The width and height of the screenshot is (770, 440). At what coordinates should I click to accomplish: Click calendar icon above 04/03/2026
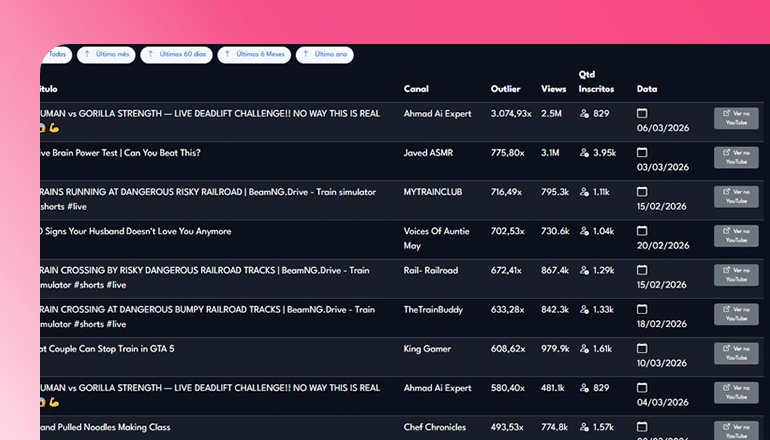(x=642, y=387)
